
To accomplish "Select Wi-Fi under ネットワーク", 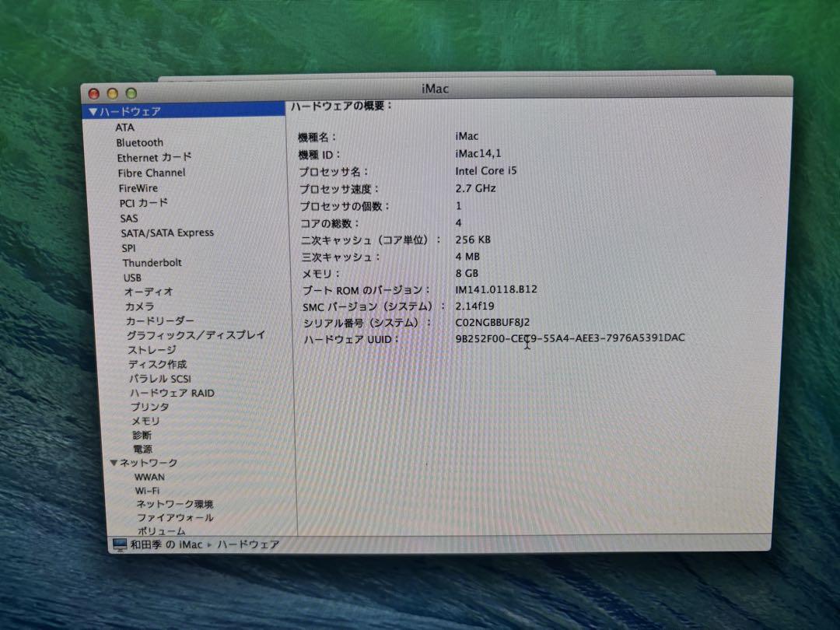I will tap(147, 491).
